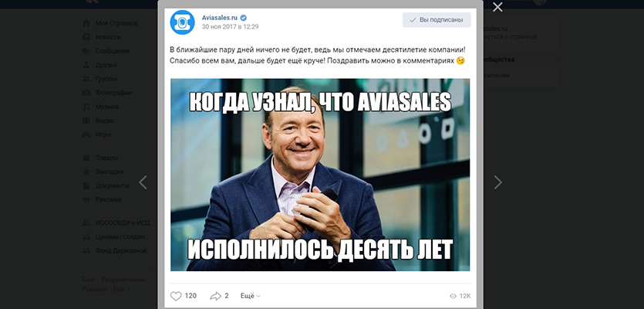Close the post popup with X button
The image size is (644, 309).
pyautogui.click(x=497, y=7)
